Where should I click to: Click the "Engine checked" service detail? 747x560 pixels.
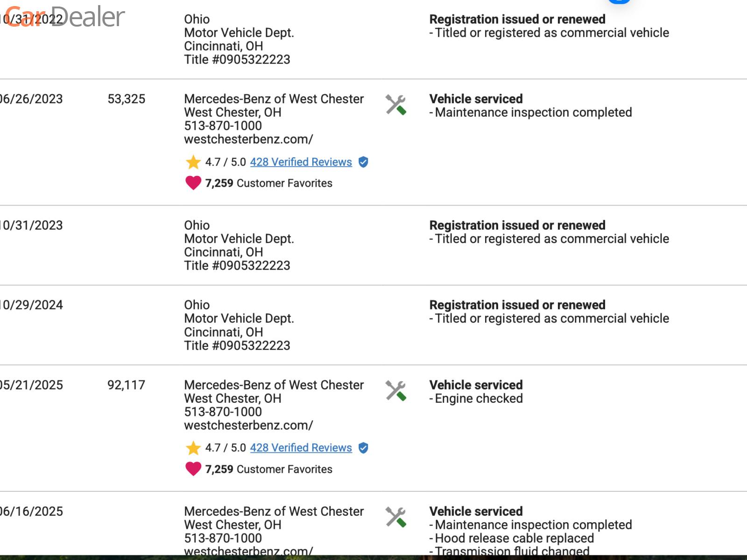[479, 399]
